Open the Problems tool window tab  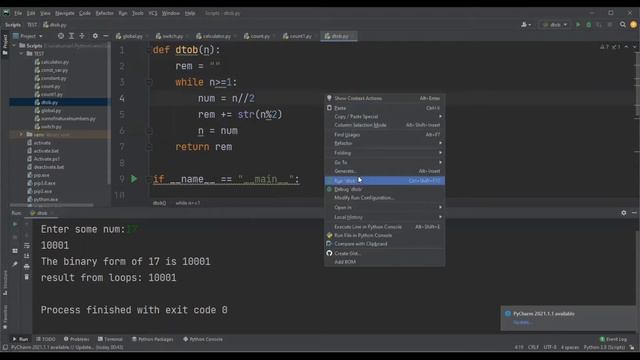pos(77,339)
